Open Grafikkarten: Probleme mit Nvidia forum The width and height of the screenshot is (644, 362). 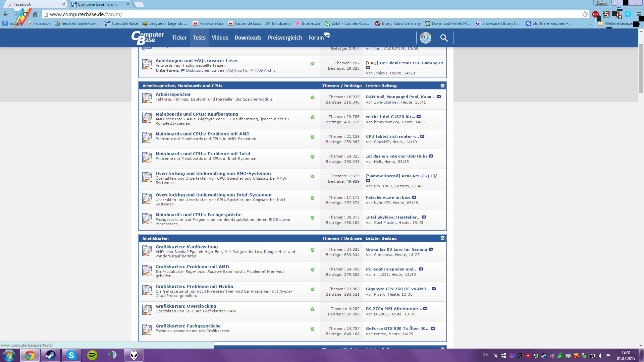click(x=194, y=286)
